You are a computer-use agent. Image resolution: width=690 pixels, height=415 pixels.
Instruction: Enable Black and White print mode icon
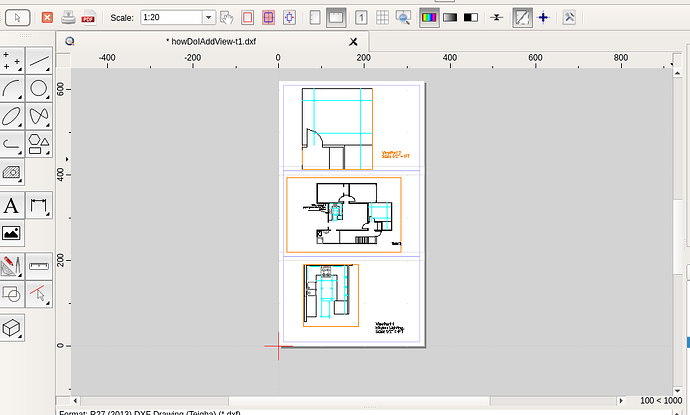[471, 18]
